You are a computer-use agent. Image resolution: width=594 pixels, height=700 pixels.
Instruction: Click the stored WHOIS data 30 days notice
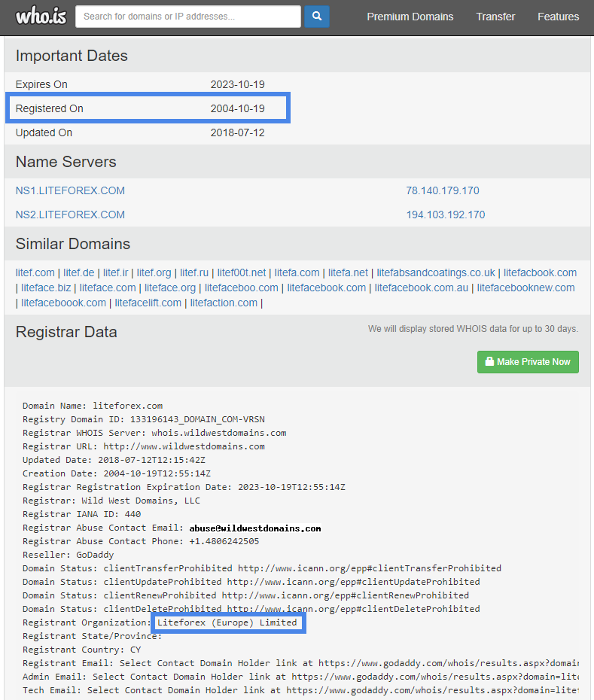click(473, 329)
